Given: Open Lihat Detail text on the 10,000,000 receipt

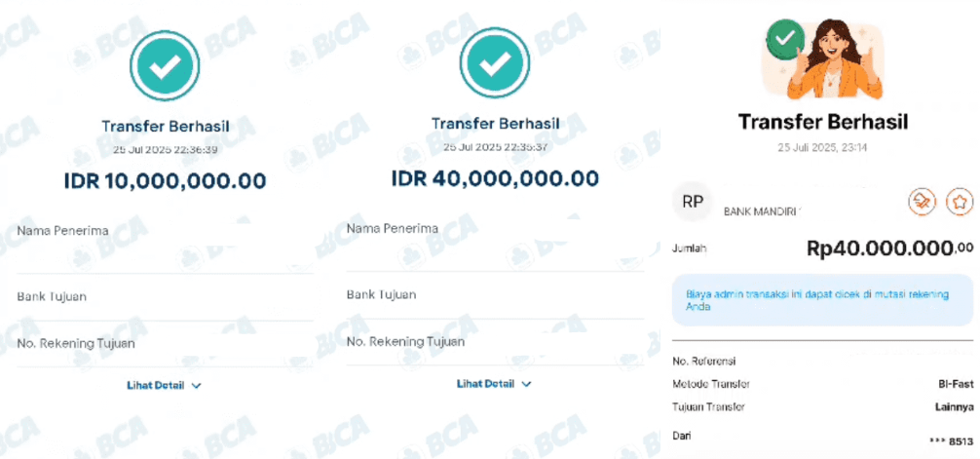Looking at the screenshot, I should click(156, 386).
